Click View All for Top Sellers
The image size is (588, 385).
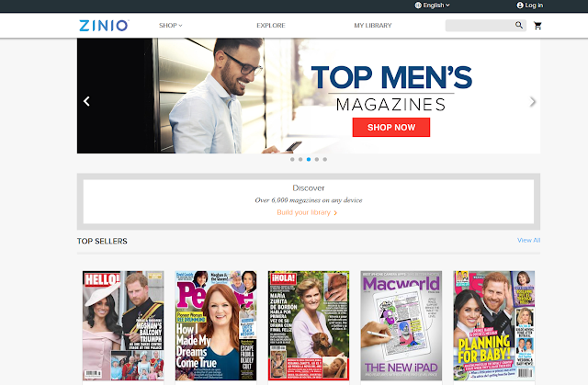pos(529,241)
